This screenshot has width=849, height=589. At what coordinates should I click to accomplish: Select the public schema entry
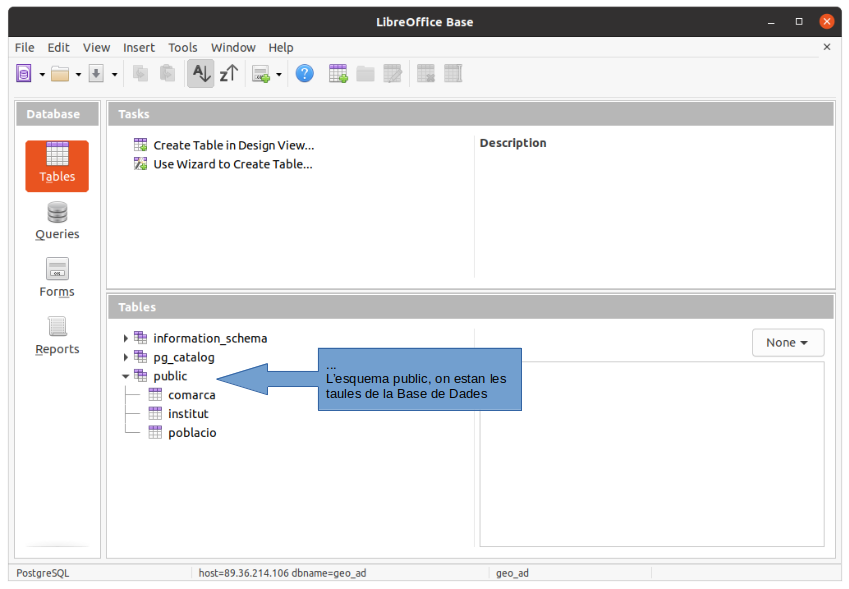[170, 376]
